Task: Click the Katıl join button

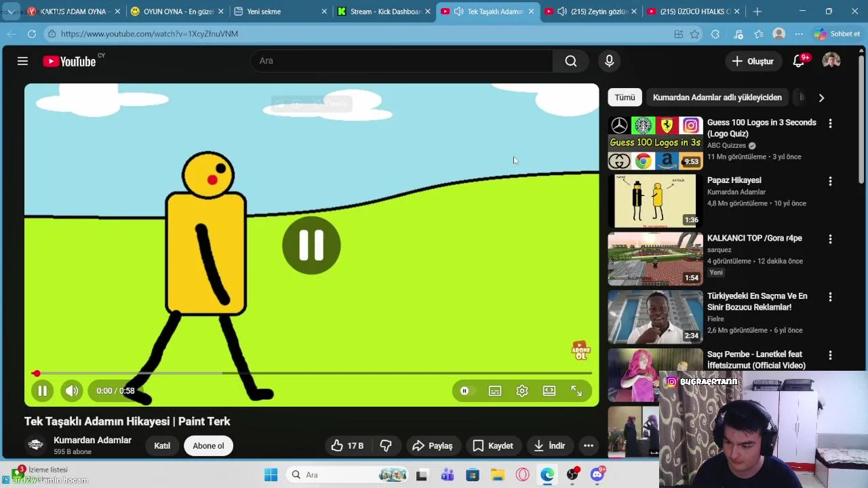Action: tap(162, 445)
